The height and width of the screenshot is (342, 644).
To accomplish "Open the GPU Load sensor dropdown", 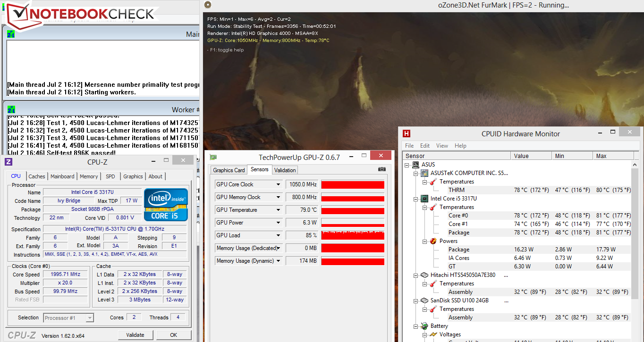I will coord(278,235).
